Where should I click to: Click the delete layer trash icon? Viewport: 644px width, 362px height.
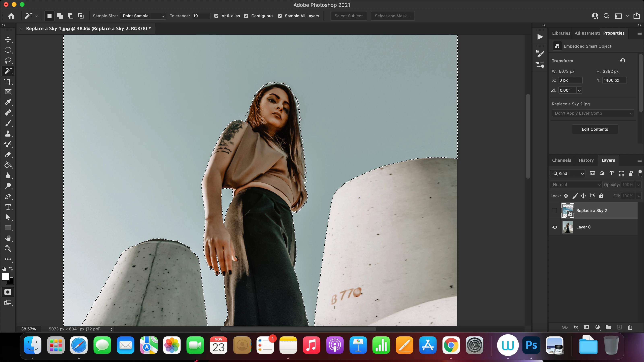[x=630, y=327]
